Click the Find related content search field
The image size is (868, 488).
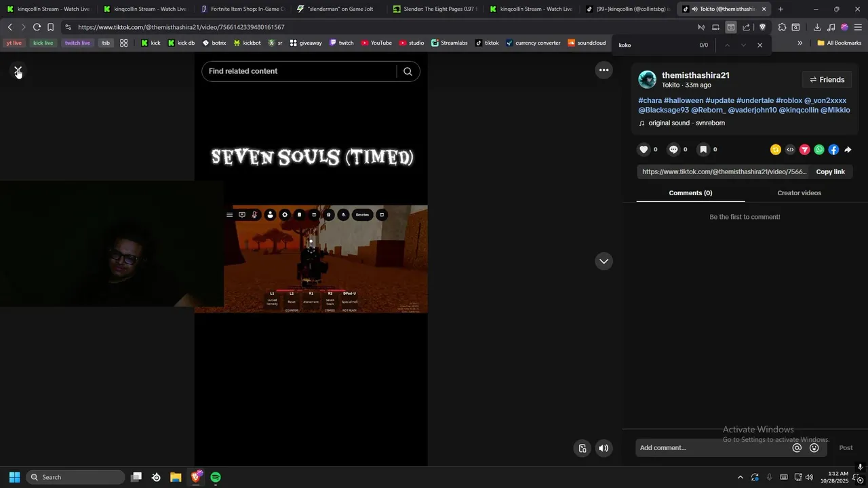click(x=300, y=71)
